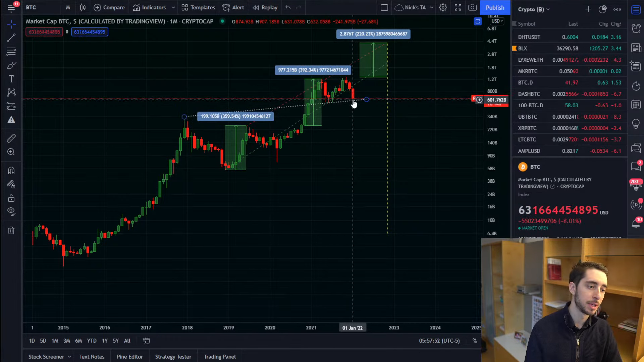
Task: Open the Trading Panel tab
Action: point(220,357)
